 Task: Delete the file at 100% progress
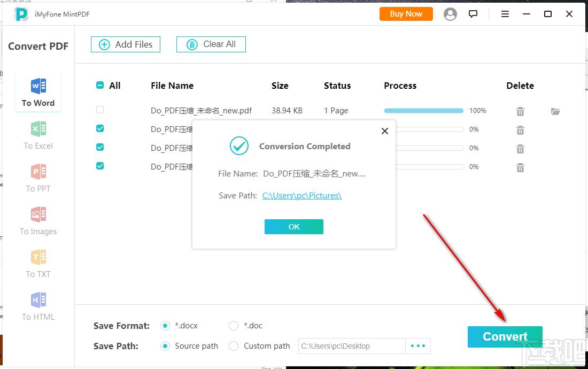pos(520,111)
